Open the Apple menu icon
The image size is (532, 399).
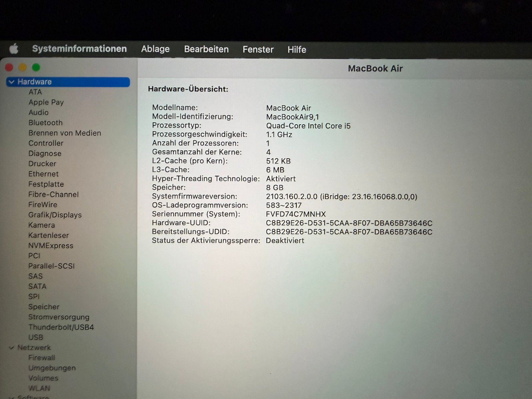tap(14, 49)
